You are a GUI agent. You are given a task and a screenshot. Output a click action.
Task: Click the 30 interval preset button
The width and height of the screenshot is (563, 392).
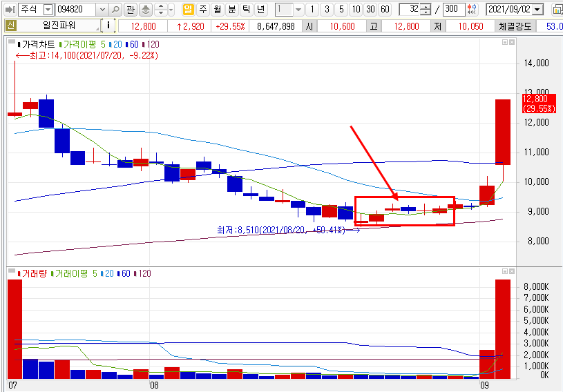pyautogui.click(x=370, y=10)
